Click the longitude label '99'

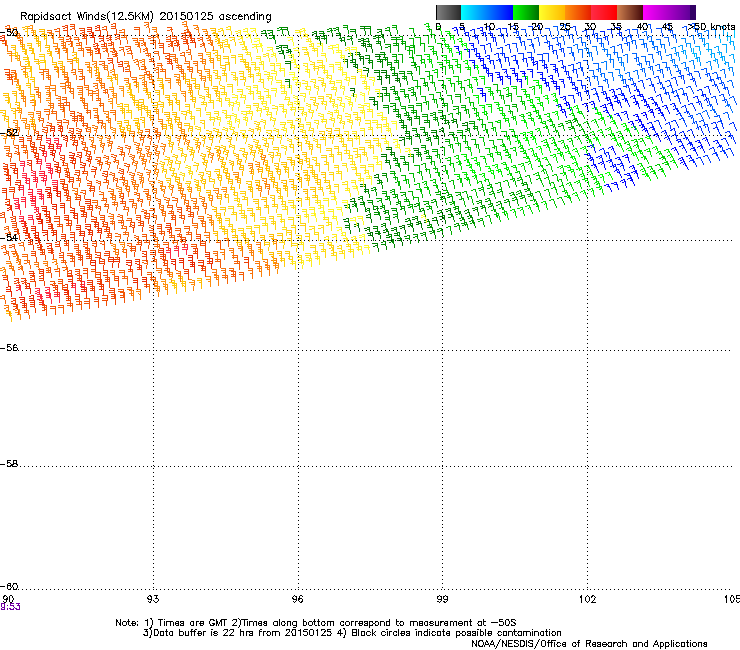(x=442, y=599)
